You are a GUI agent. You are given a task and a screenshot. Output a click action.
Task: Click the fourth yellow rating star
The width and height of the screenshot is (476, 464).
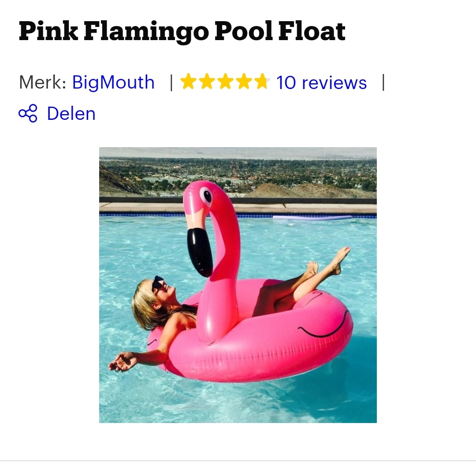tap(244, 82)
